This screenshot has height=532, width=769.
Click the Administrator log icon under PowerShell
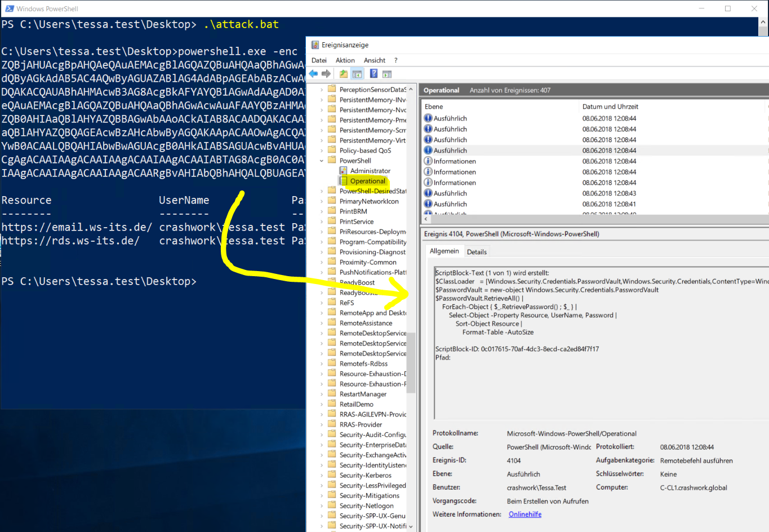(x=343, y=171)
